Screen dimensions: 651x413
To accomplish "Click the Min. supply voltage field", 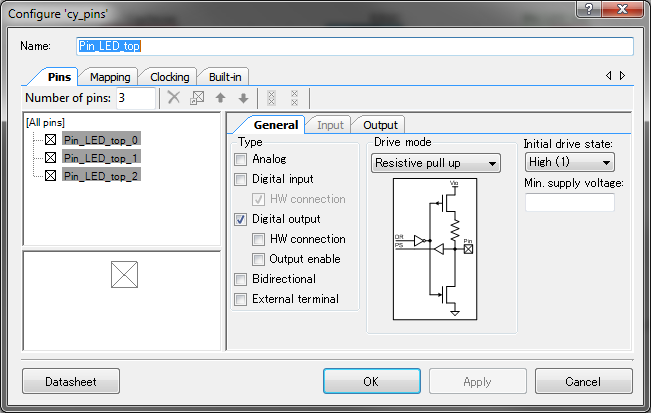I will click(570, 203).
